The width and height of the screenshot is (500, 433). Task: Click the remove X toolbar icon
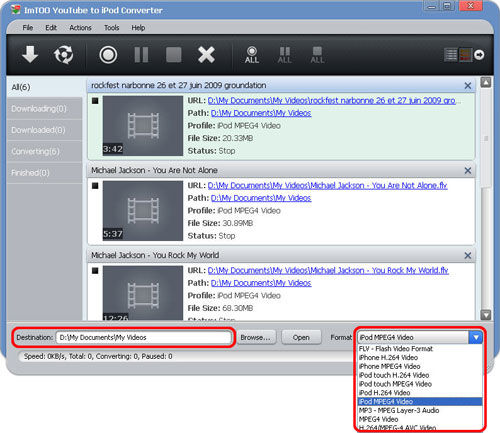[206, 55]
